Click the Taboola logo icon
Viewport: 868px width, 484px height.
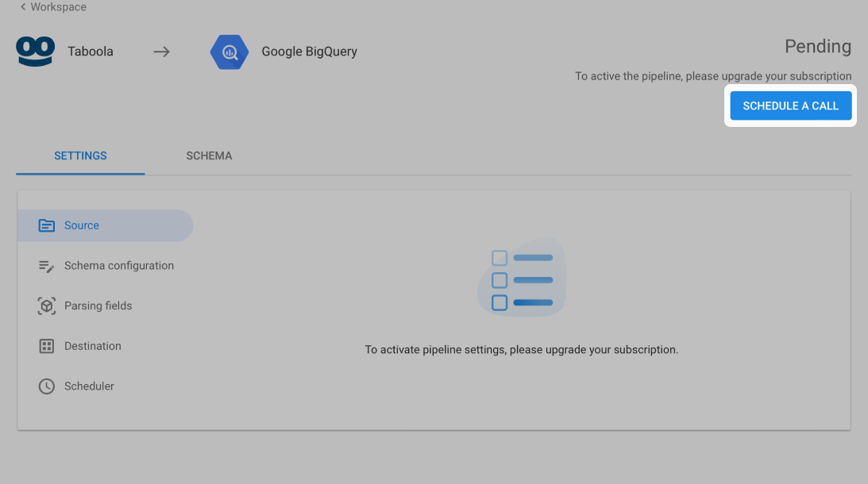[36, 52]
